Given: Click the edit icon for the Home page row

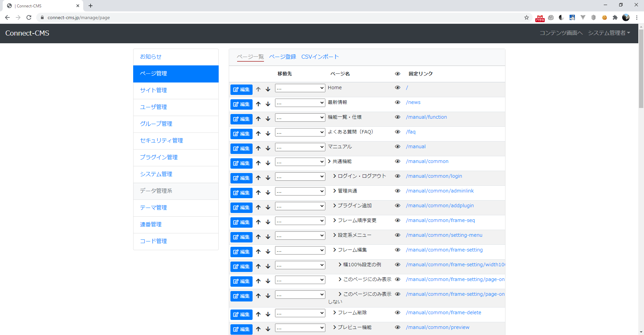Looking at the screenshot, I should point(241,90).
